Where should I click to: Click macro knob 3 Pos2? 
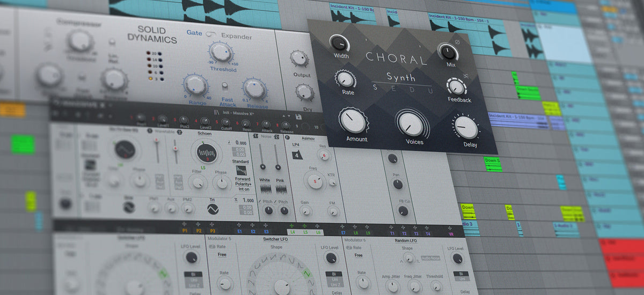click(183, 120)
